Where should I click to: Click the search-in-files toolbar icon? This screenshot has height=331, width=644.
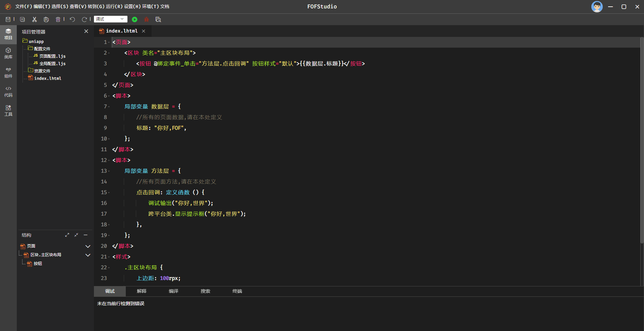(158, 19)
